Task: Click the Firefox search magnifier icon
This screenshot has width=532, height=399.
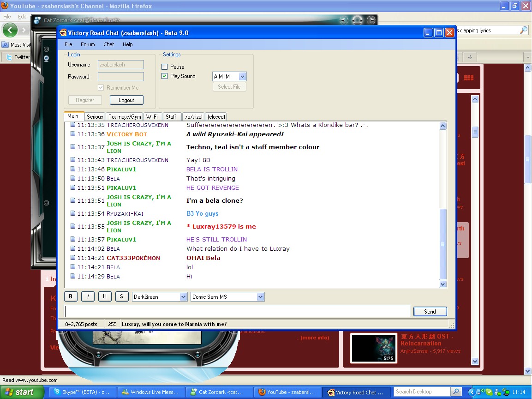Action: 523,30
